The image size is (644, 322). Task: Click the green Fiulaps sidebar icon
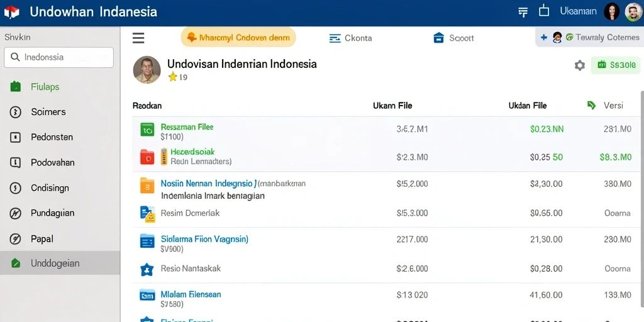[x=15, y=87]
